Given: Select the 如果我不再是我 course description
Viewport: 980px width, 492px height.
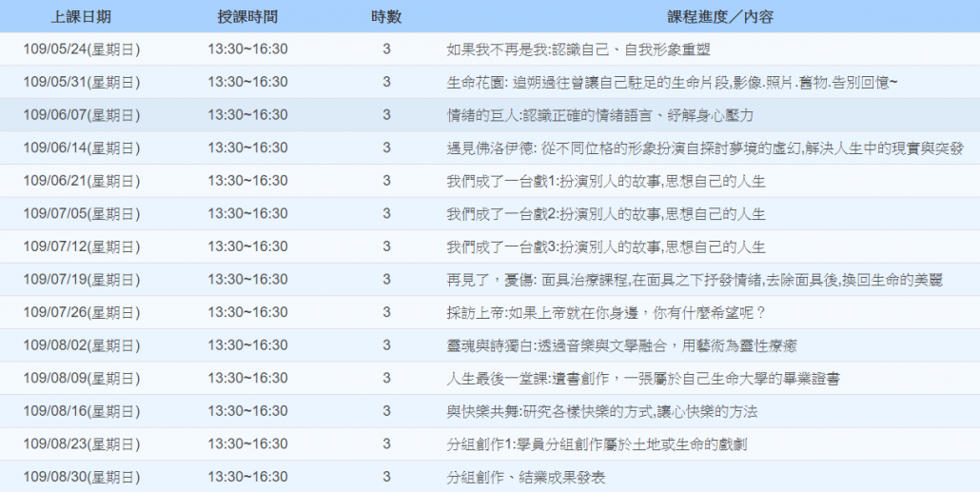Looking at the screenshot, I should click(x=578, y=49).
